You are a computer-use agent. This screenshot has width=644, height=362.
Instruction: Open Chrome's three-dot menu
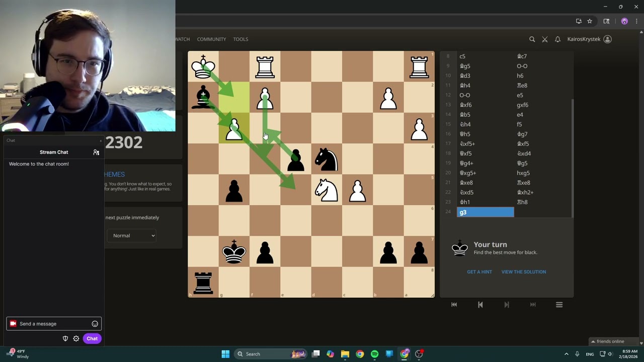(x=636, y=21)
